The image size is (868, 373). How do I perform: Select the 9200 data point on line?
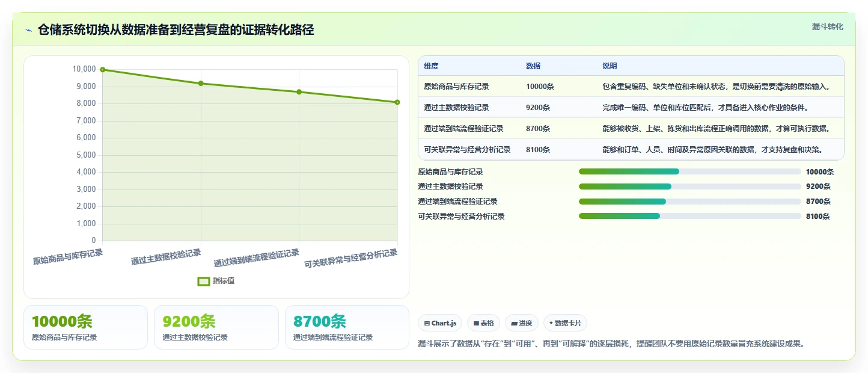pos(201,84)
